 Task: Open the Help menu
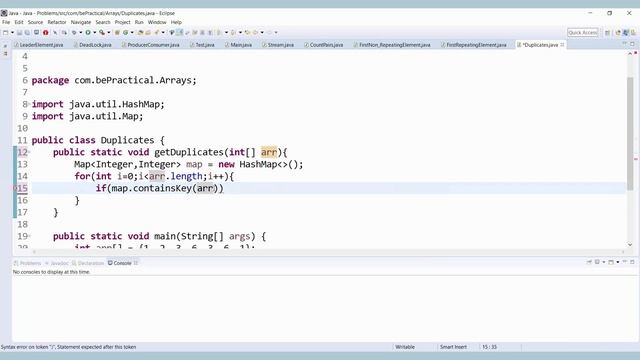pyautogui.click(x=176, y=22)
